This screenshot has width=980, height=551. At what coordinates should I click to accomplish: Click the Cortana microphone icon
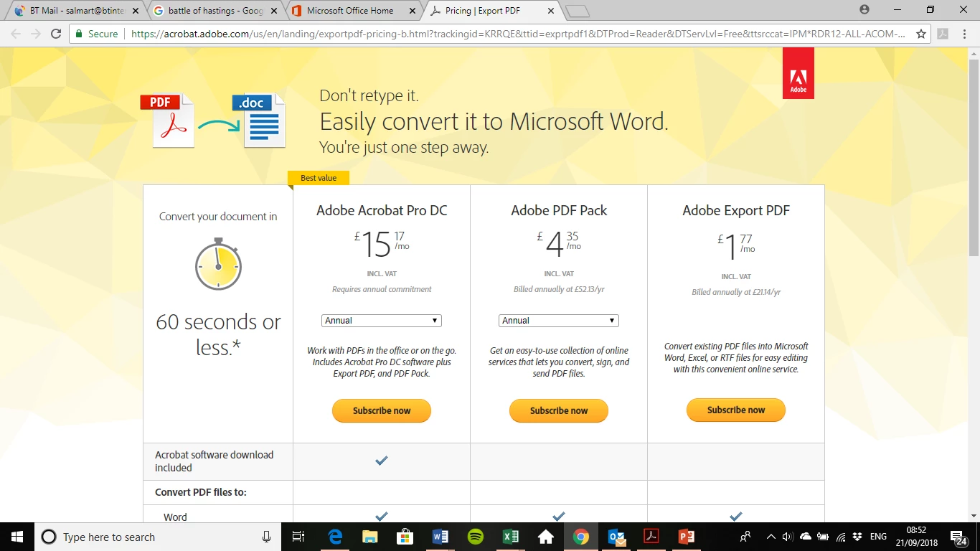[266, 537]
